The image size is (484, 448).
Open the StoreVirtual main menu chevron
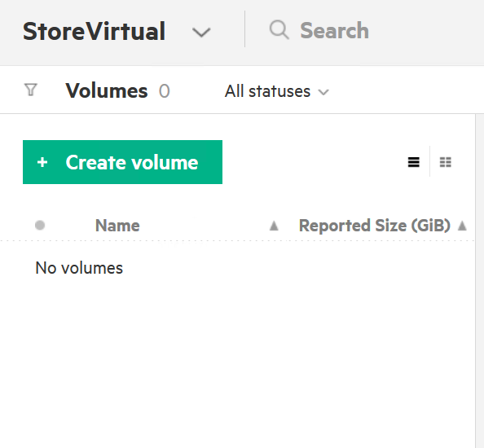[201, 32]
